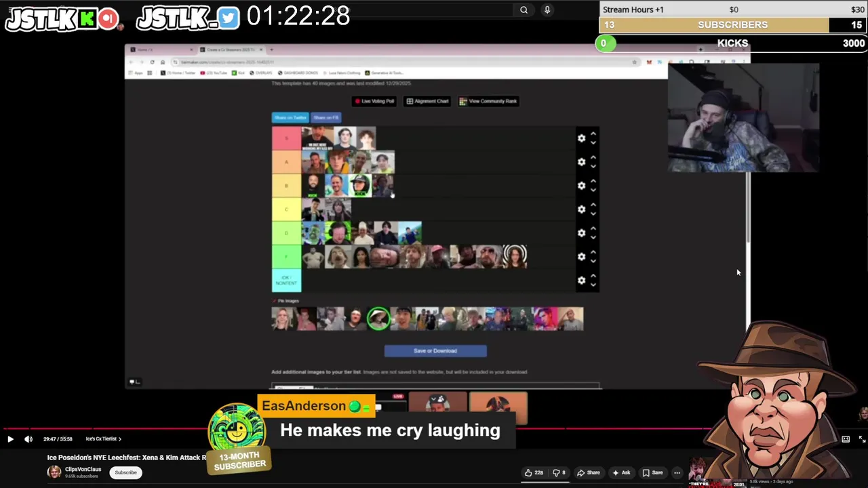Enter fullscreen mode on player
The width and height of the screenshot is (868, 488).
(862, 439)
